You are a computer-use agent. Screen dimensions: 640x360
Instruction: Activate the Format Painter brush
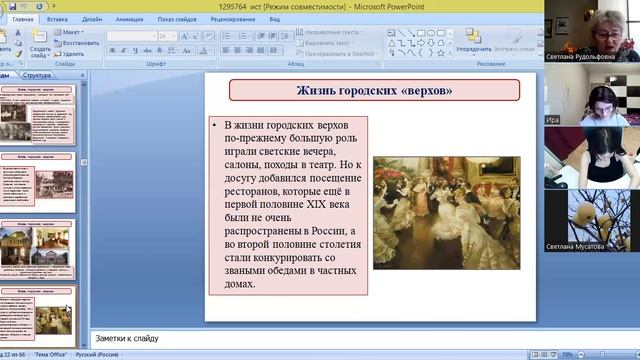pyautogui.click(x=18, y=53)
